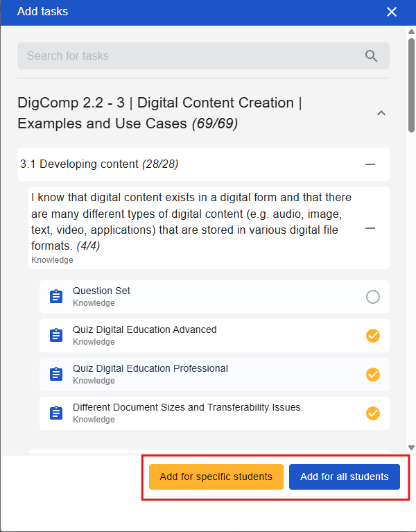Image resolution: width=416 pixels, height=532 pixels.
Task: Select the Question Set radio circle
Action: click(x=373, y=297)
